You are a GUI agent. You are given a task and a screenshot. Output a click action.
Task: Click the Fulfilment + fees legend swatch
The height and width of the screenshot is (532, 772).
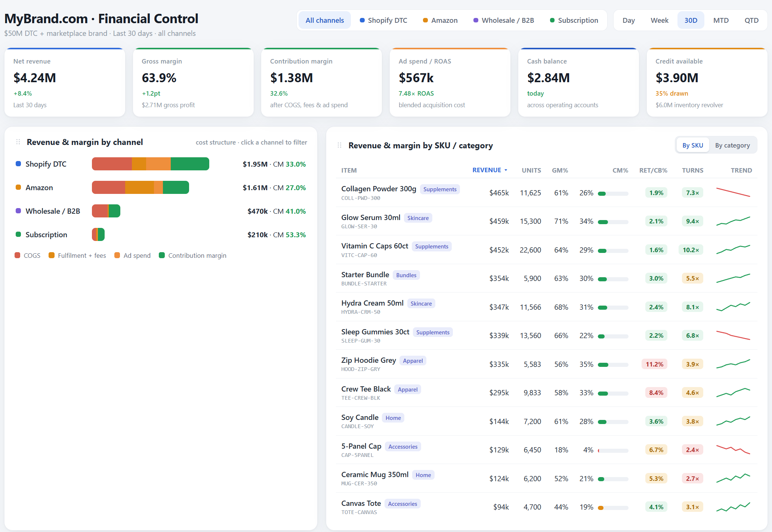52,255
